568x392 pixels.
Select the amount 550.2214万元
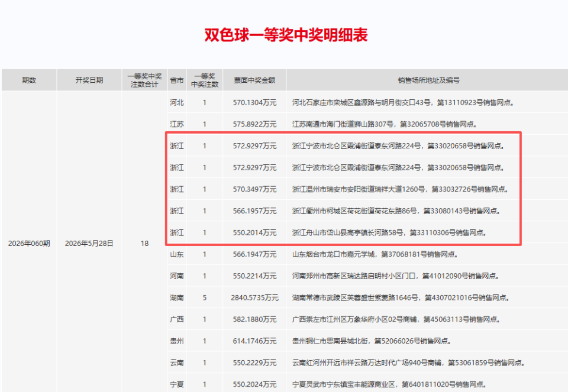pos(254,276)
